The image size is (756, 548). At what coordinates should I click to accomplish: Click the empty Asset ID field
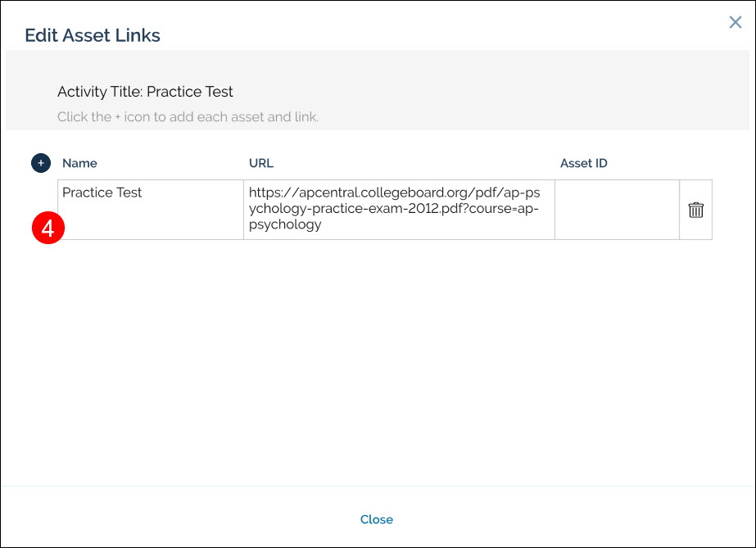616,210
